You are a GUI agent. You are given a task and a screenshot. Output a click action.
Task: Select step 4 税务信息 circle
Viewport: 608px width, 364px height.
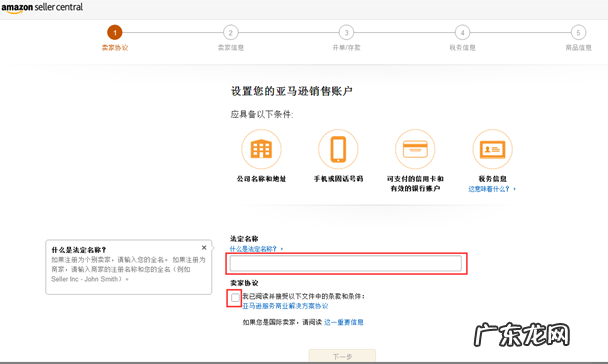tap(462, 33)
